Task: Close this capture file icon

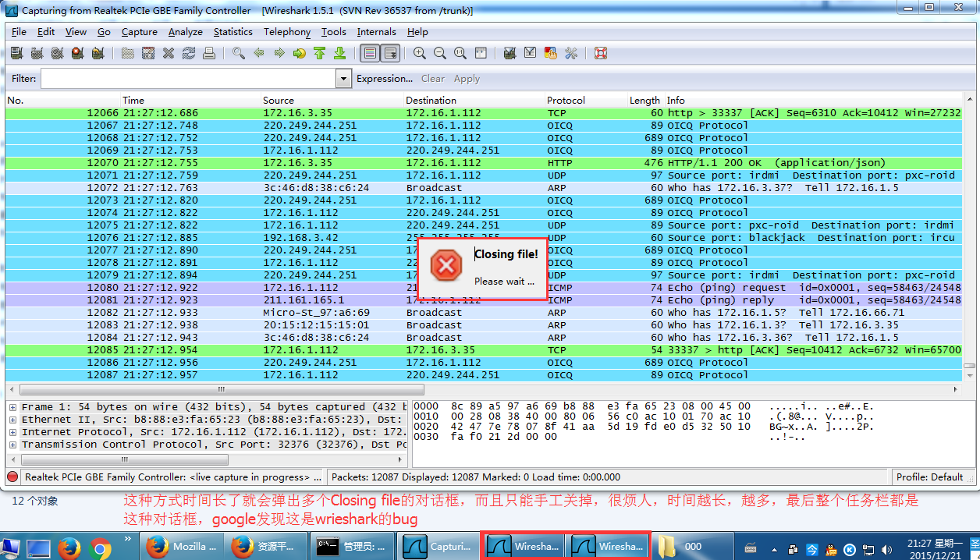Action: (169, 53)
